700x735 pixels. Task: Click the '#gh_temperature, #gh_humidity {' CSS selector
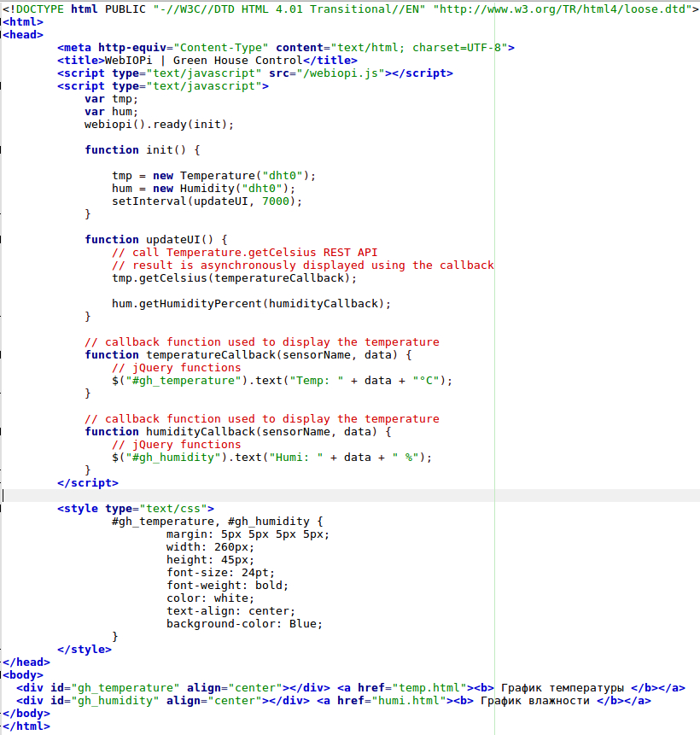[217, 522]
